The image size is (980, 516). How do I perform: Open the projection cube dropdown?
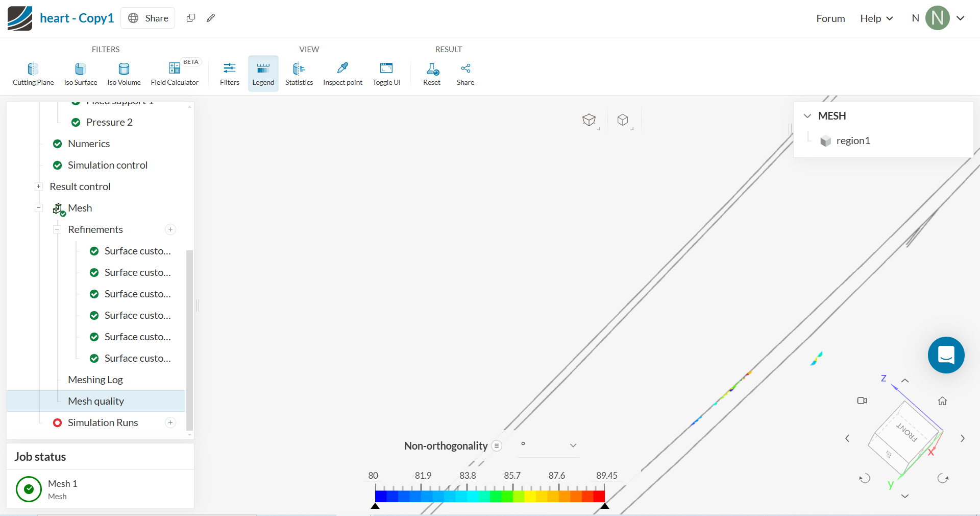point(624,120)
